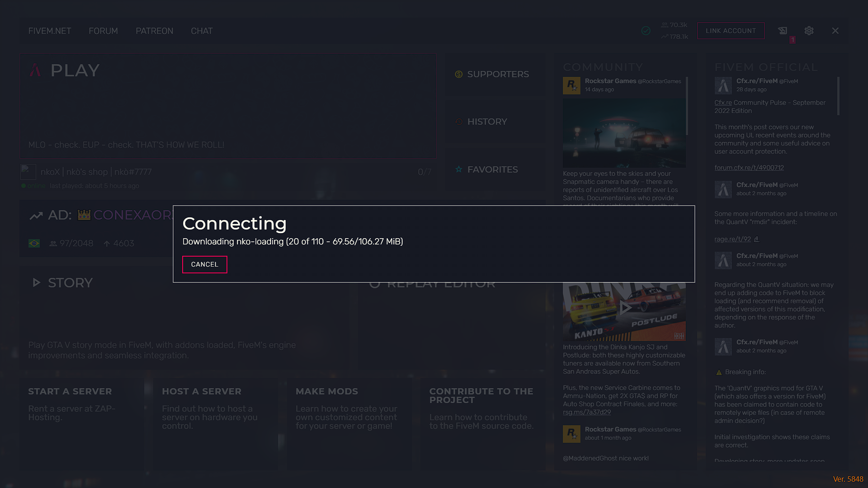The width and height of the screenshot is (868, 488).
Task: Click Rockstar Games avatar, about 1 month ago
Action: [571, 434]
